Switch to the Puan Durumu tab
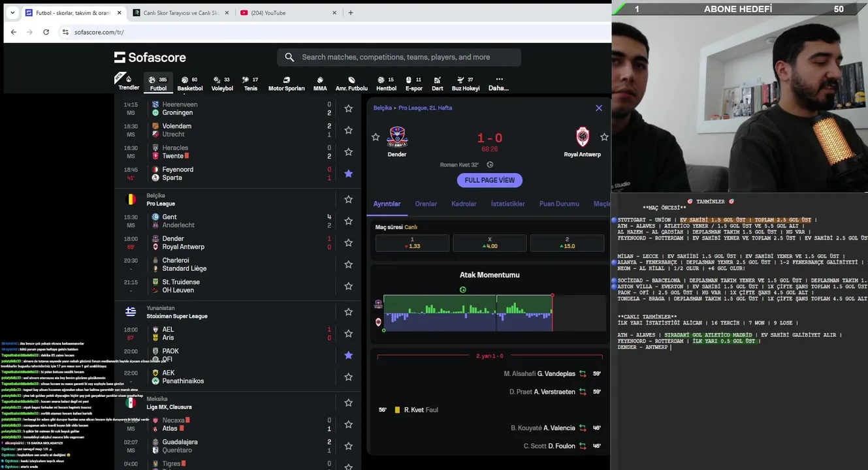The width and height of the screenshot is (868, 470). pos(559,204)
